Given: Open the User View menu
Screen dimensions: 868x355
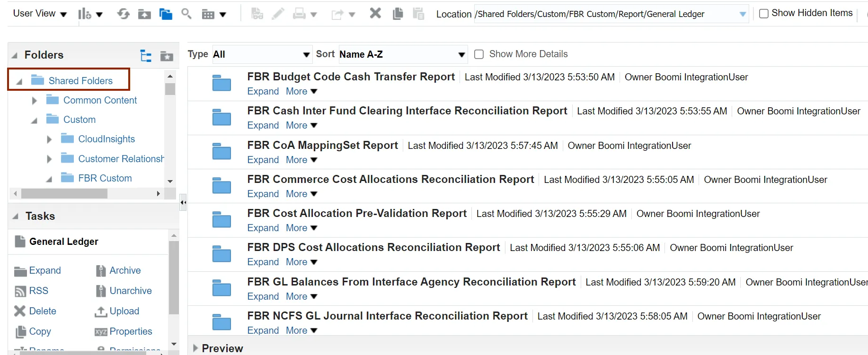Looking at the screenshot, I should (x=40, y=14).
